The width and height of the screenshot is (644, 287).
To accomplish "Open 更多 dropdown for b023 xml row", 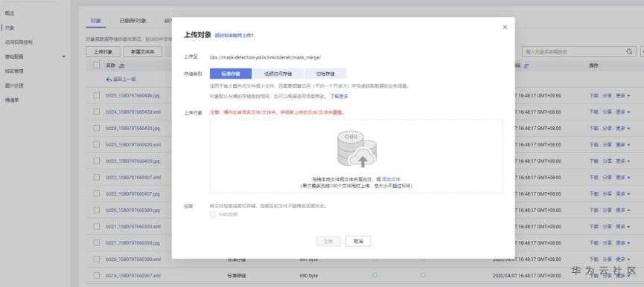I will point(622,144).
